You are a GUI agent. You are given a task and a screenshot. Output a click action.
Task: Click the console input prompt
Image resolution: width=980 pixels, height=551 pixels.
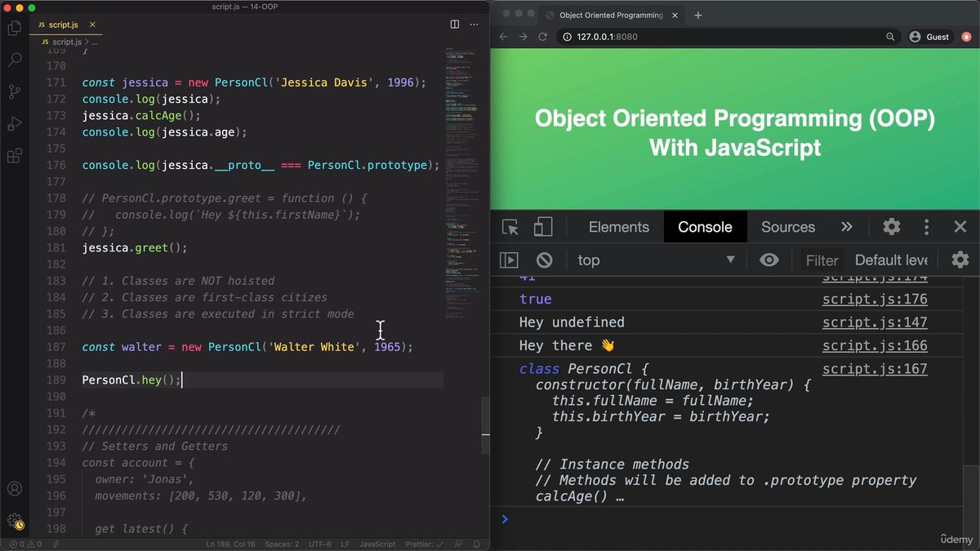coord(735,519)
